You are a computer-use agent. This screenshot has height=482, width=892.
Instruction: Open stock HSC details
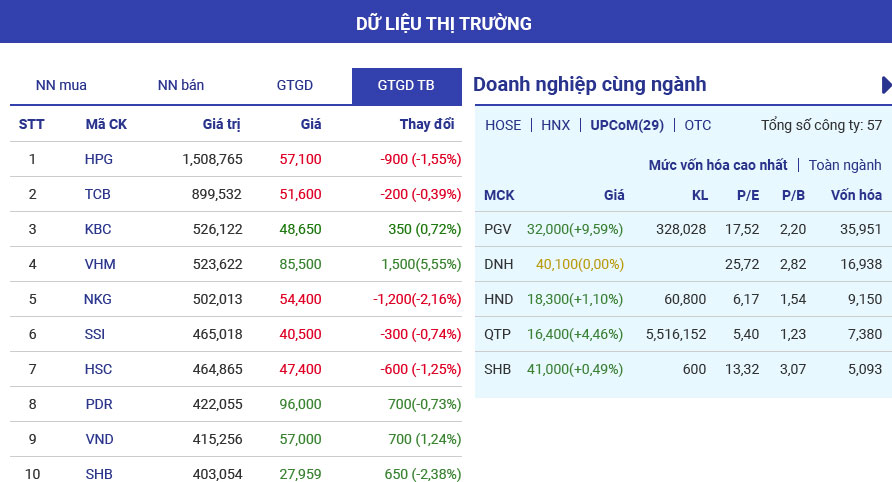pos(98,369)
